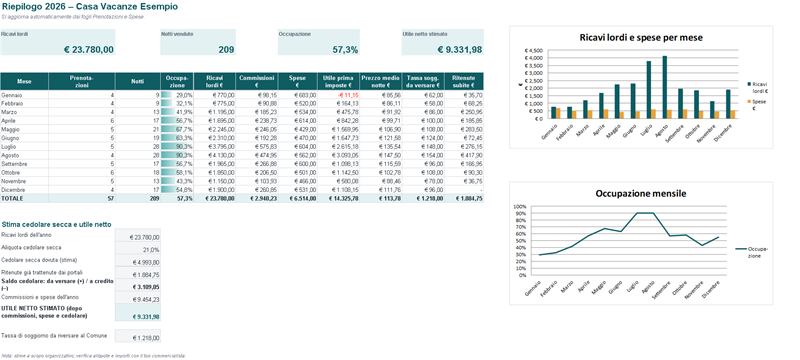Select 'Tassa di soggiorno da riversare al Comune' label
Image resolution: width=800 pixels, height=360 pixels.
click(54, 336)
